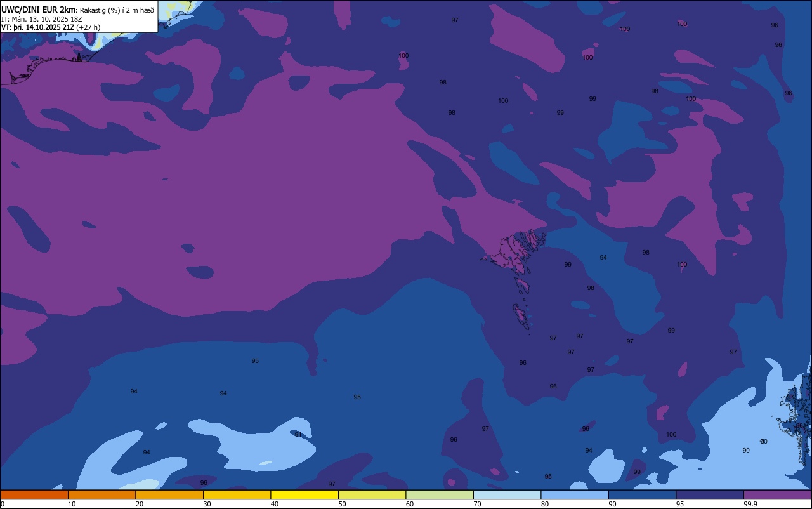Pick the light green 60–70 legend swatch
Image resolution: width=812 pixels, height=509 pixels.
tap(440, 494)
